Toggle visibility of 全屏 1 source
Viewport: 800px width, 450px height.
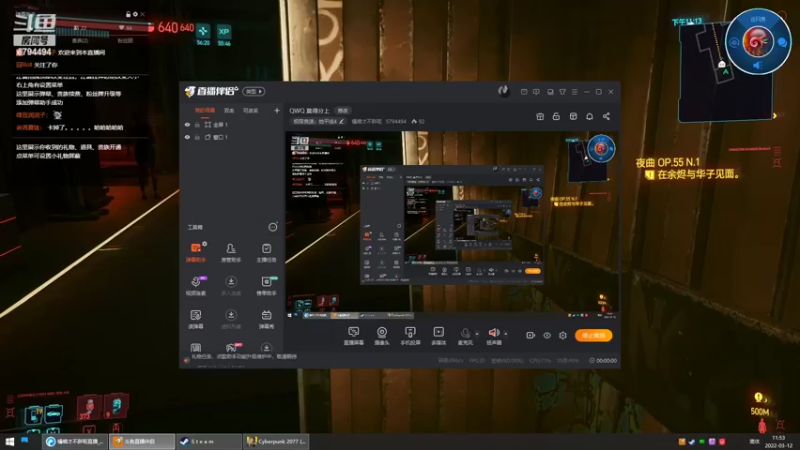pyautogui.click(x=187, y=124)
